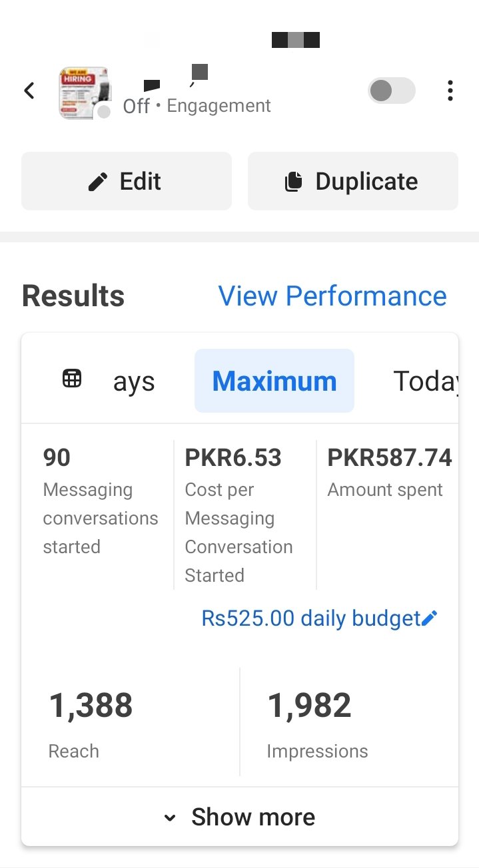Click the copy icon on Duplicate button
This screenshot has width=479, height=868.
[293, 182]
